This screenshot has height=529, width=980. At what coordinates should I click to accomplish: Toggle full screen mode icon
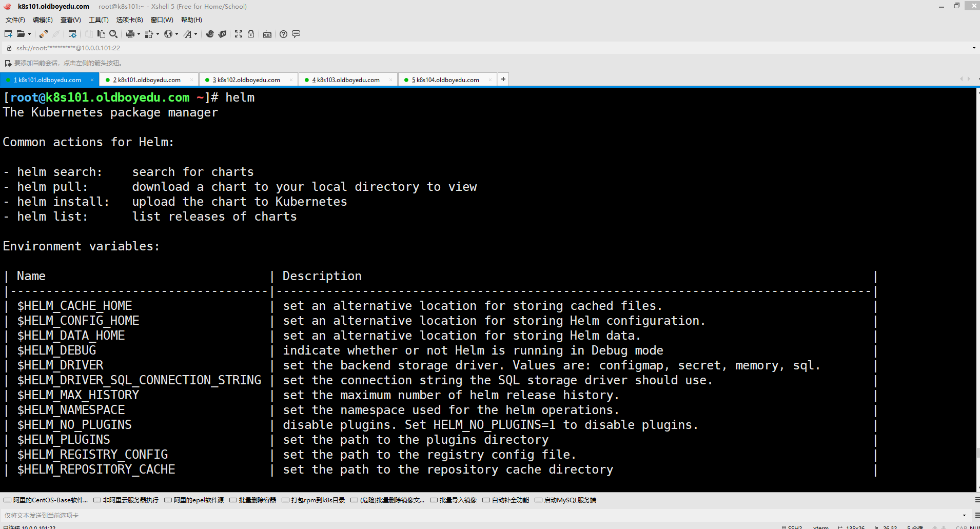tap(239, 34)
